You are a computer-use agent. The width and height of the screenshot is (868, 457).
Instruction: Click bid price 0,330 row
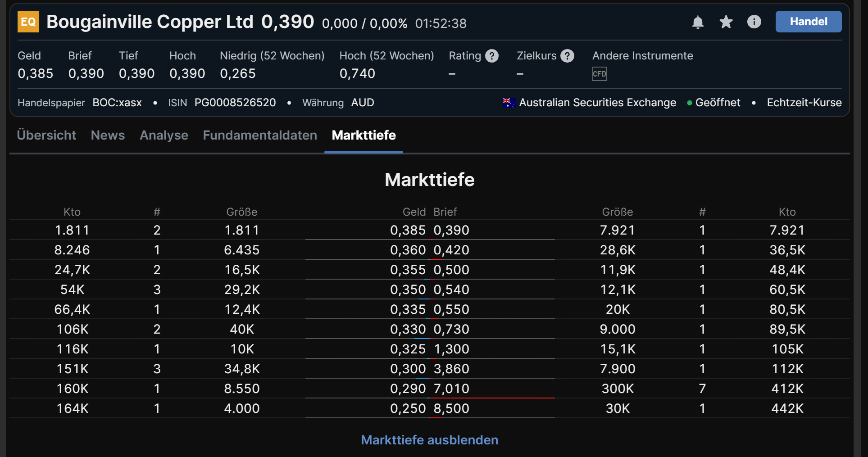coord(408,329)
